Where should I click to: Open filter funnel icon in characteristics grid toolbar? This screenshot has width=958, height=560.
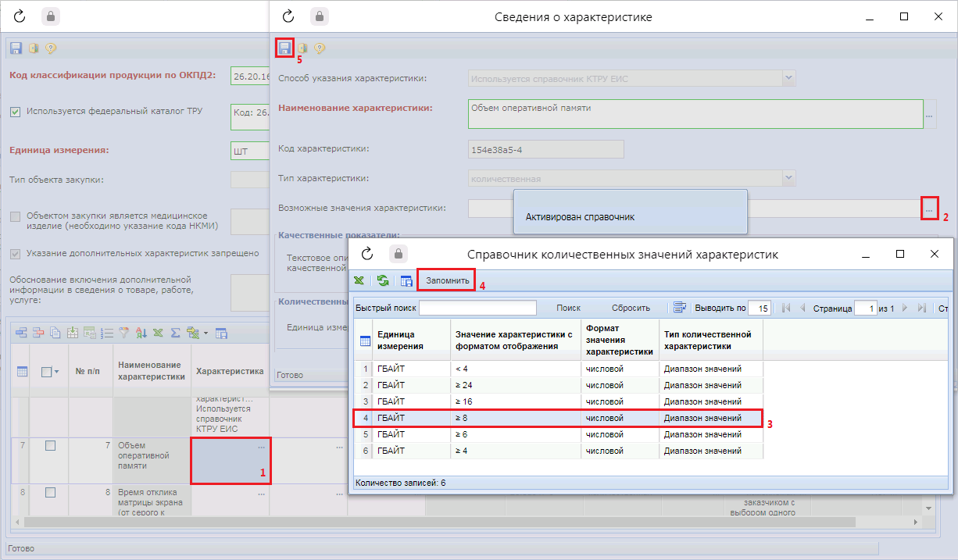pyautogui.click(x=123, y=333)
